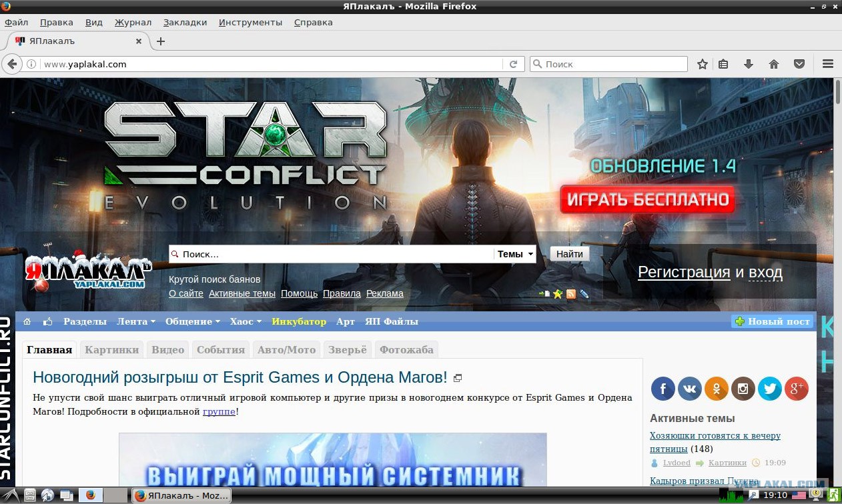
Task: Close the ЯПлакалъ tab
Action: click(x=139, y=41)
